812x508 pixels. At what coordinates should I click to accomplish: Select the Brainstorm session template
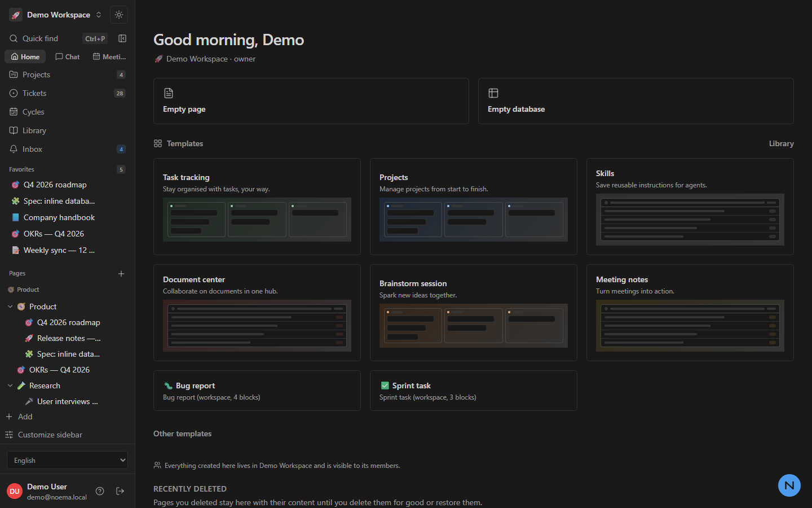point(474,313)
